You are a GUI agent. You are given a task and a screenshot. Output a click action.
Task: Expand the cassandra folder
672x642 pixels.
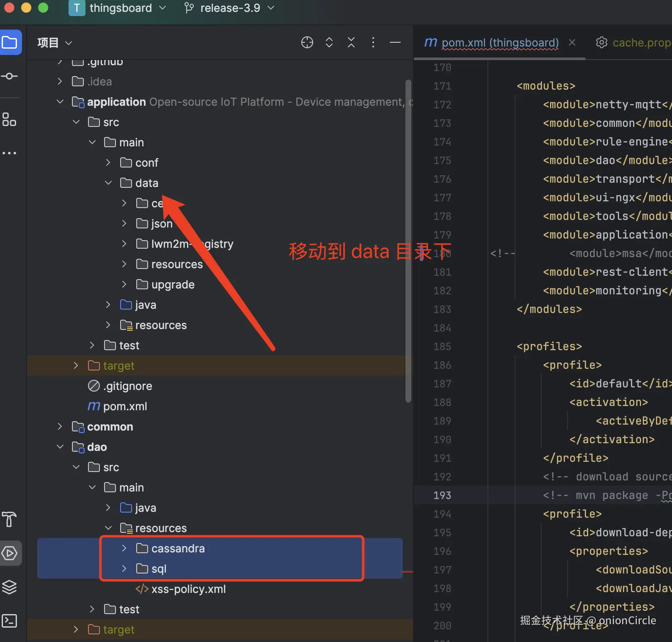coord(124,548)
